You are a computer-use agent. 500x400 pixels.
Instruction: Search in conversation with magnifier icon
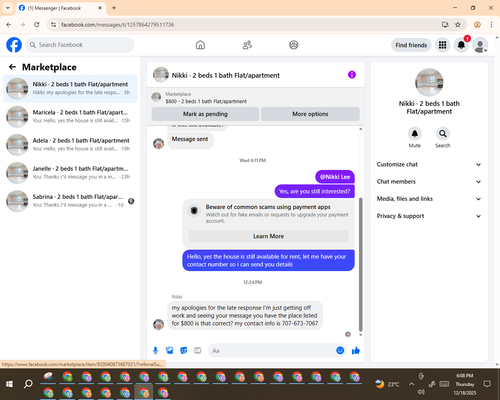pos(443,134)
